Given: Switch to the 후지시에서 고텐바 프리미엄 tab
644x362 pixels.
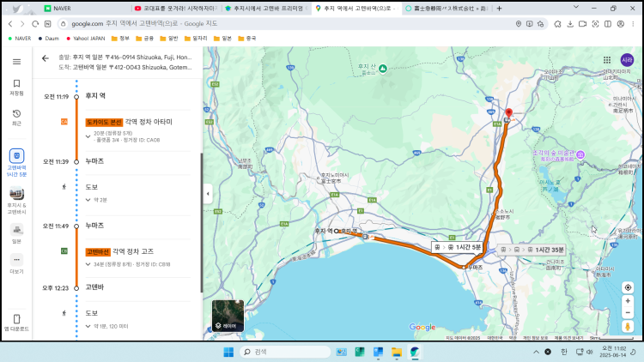Looking at the screenshot, I should pos(267,9).
